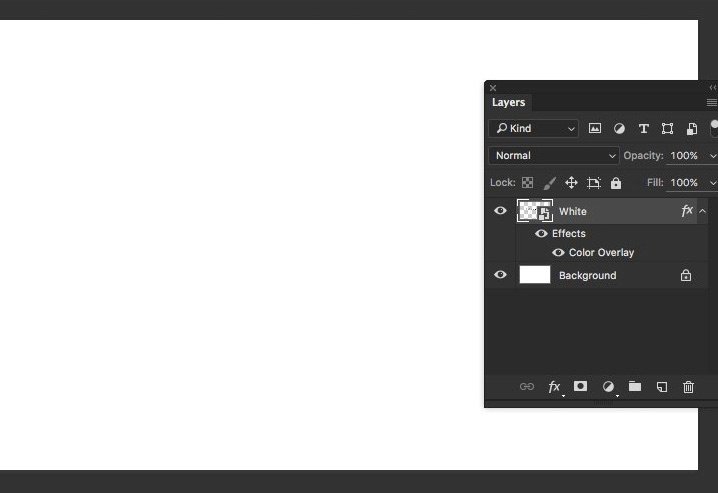Open the Normal blend mode dropdown

point(554,156)
